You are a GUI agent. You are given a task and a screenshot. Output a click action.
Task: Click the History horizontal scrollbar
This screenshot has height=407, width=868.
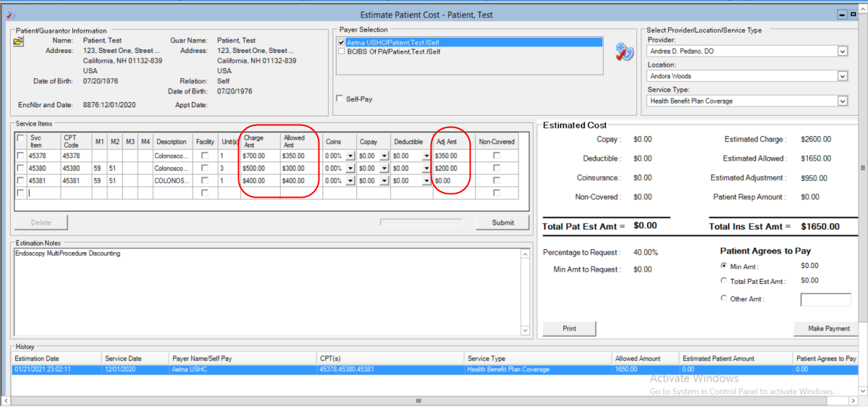coord(418,400)
